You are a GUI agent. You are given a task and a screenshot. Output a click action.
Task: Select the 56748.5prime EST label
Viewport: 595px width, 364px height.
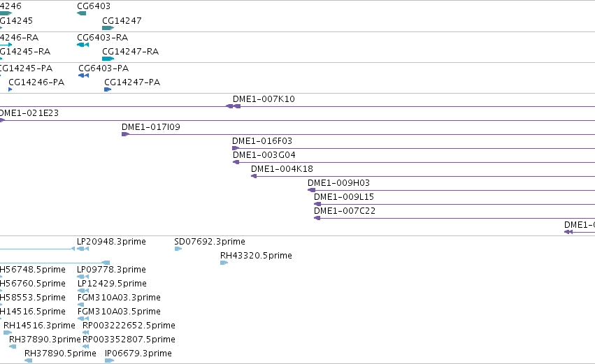(x=33, y=270)
